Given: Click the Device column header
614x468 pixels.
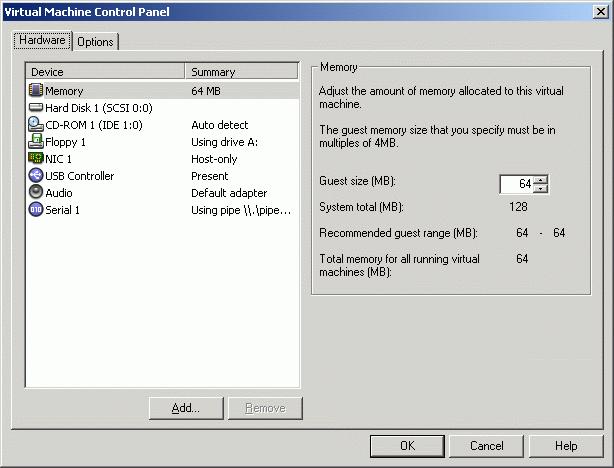Looking at the screenshot, I should pyautogui.click(x=105, y=72).
